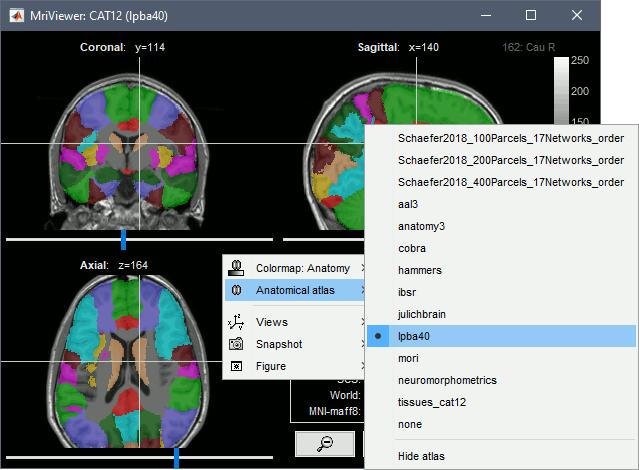639x470 pixels.
Task: Expand the Colormap: Anatomy submenu arrow
Action: [x=362, y=268]
